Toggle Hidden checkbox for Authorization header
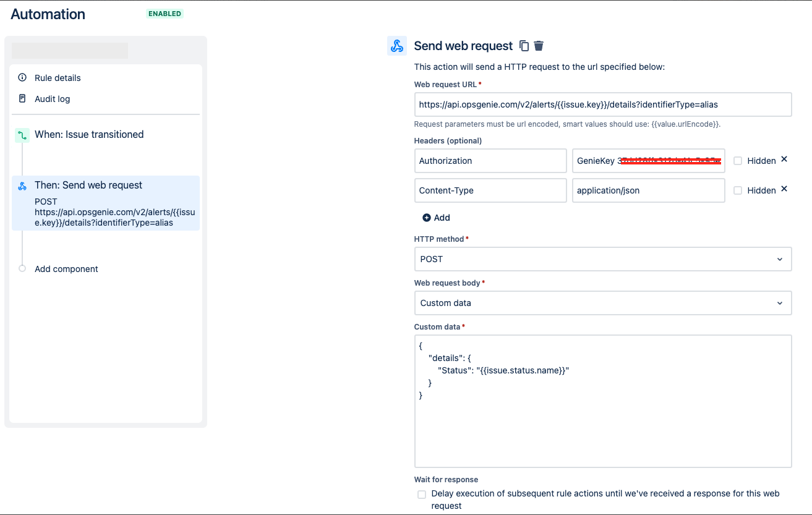The image size is (812, 515). [x=737, y=161]
